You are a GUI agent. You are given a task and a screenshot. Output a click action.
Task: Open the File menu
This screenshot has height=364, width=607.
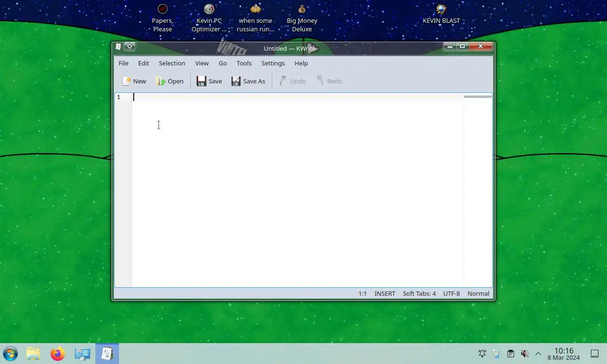[x=123, y=63]
